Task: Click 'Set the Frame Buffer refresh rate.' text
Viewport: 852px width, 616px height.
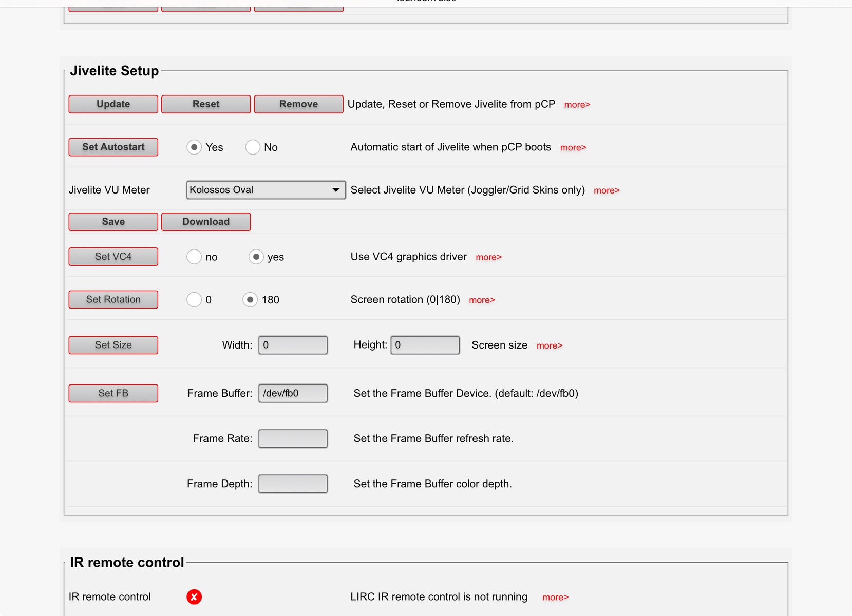Action: (433, 438)
